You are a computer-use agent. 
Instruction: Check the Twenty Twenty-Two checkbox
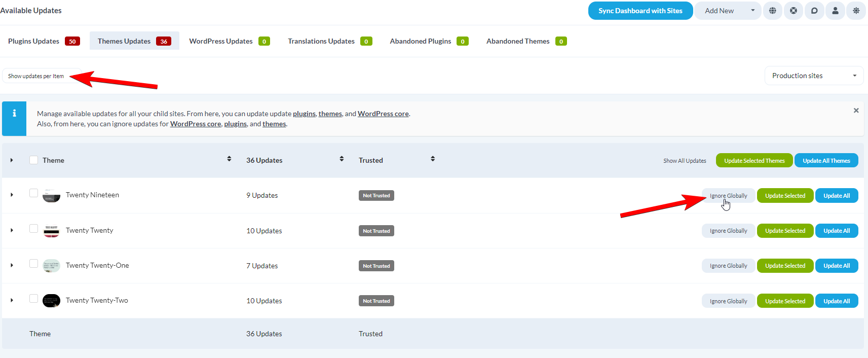pyautogui.click(x=33, y=299)
